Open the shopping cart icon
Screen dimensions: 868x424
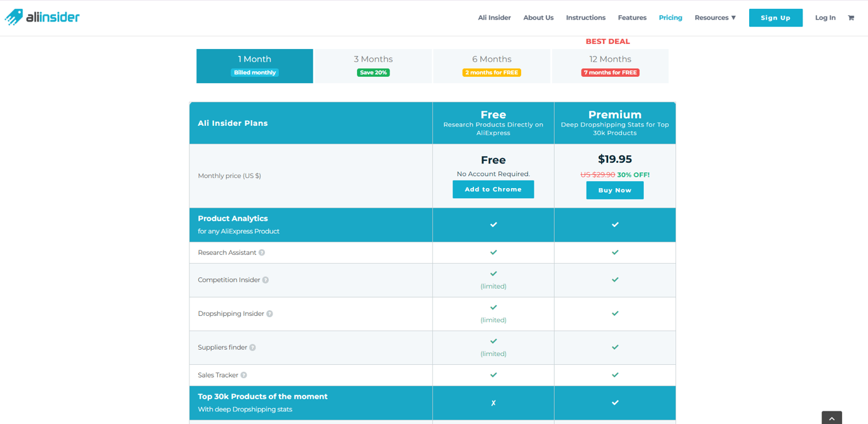[x=851, y=18]
